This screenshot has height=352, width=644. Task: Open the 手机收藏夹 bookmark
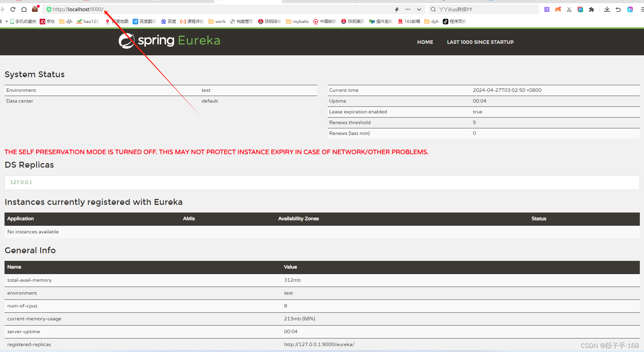[x=23, y=22]
